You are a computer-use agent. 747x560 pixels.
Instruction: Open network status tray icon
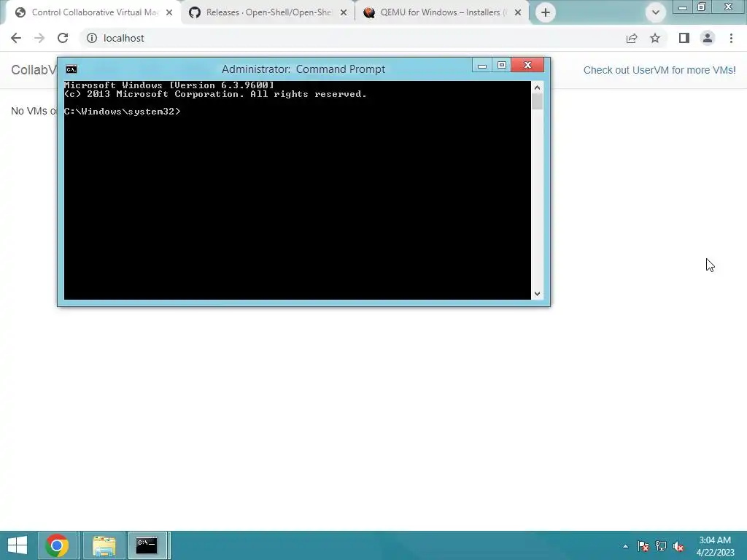pyautogui.click(x=661, y=546)
